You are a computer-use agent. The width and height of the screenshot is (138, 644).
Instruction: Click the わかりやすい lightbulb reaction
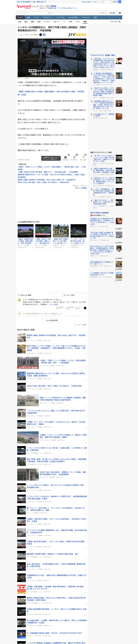[x=74, y=158]
